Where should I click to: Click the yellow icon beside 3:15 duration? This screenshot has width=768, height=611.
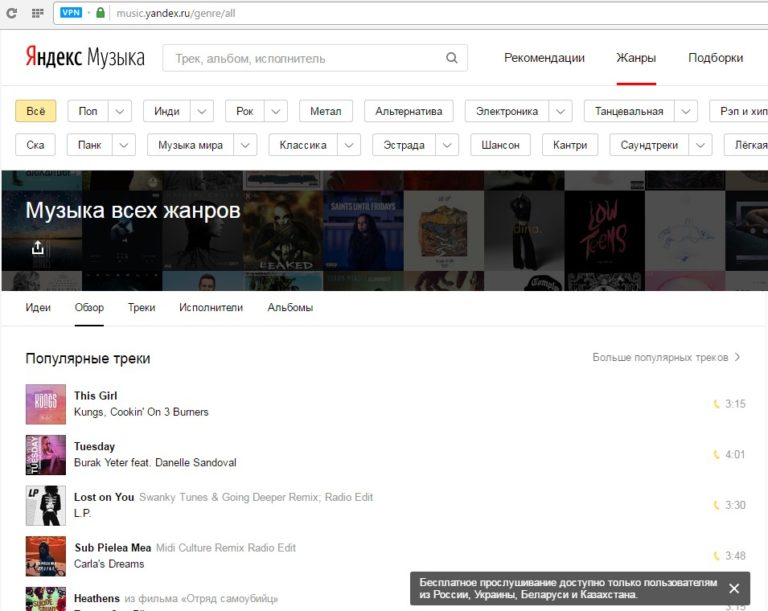pyautogui.click(x=716, y=404)
